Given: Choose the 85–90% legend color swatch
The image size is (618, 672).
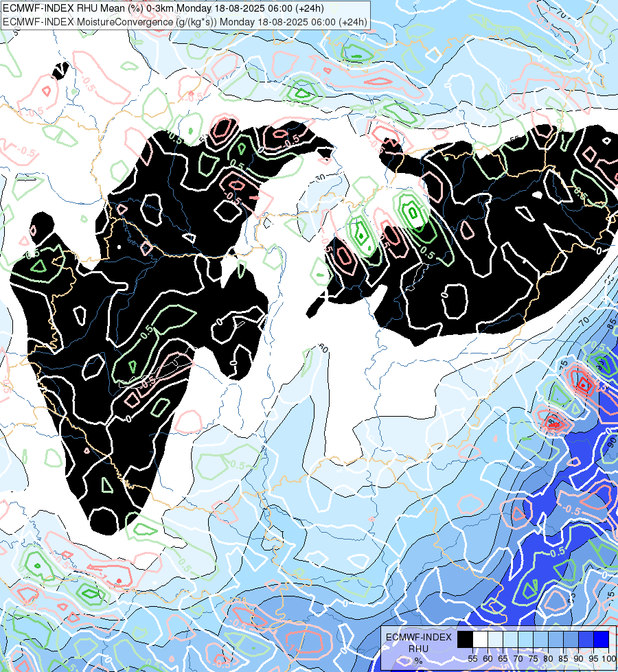Looking at the screenshot, I should (571, 639).
